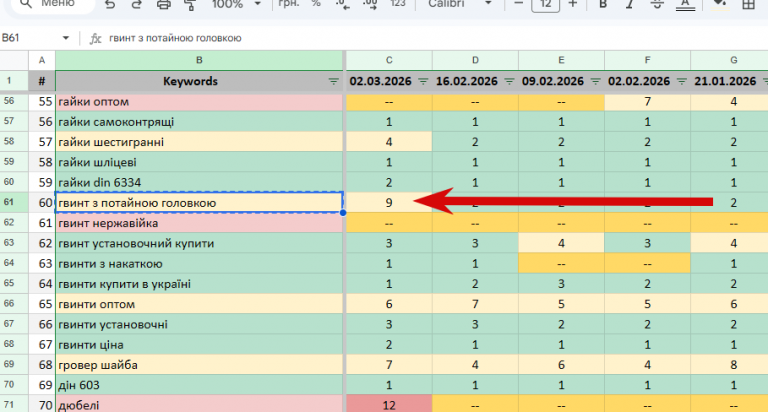Select column C header
Viewport: 768px width, 412px height.
389,60
